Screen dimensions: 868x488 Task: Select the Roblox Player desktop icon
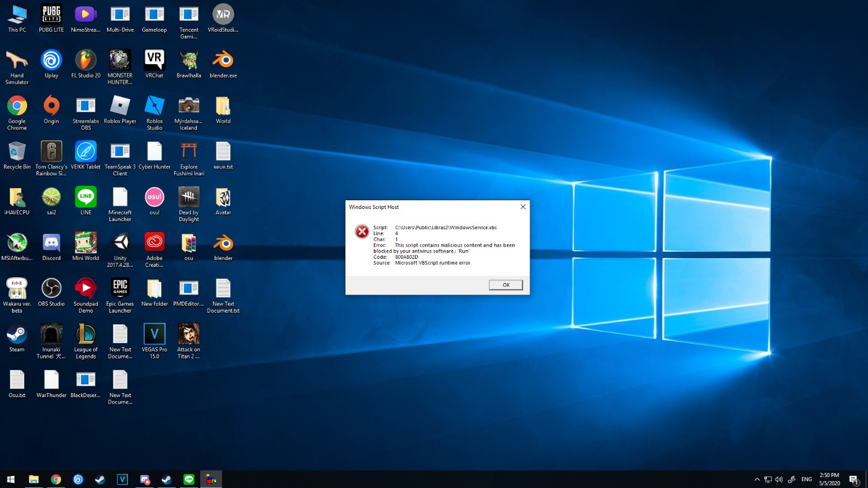pos(120,110)
